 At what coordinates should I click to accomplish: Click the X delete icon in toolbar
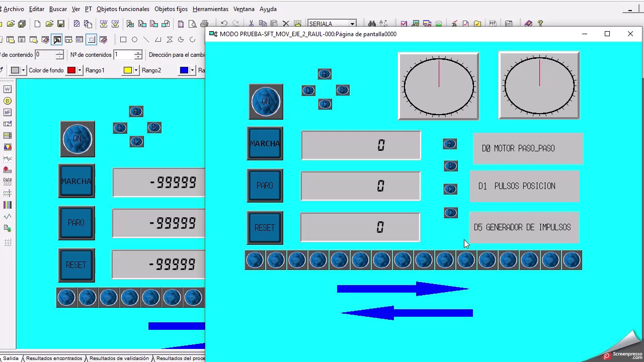coord(286,24)
